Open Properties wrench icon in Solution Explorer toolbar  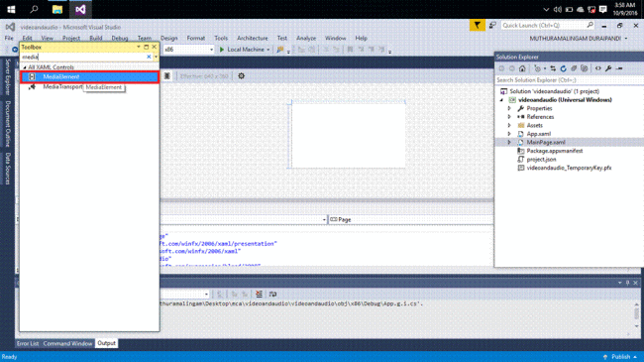[608, 68]
